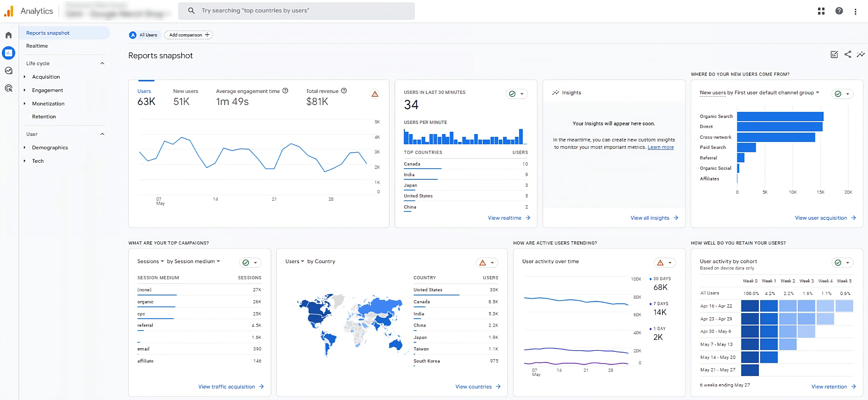The width and height of the screenshot is (868, 400).
Task: Toggle the All Users comparison chip
Action: point(144,35)
